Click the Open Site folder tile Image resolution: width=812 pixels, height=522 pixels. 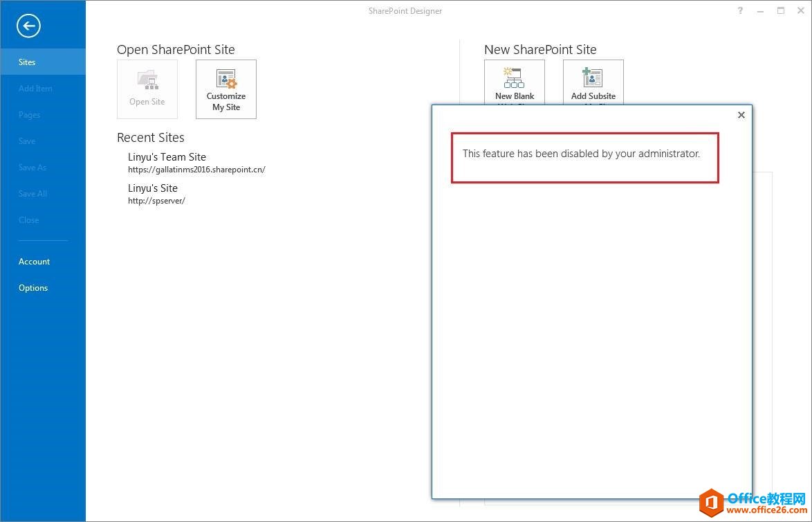point(147,89)
